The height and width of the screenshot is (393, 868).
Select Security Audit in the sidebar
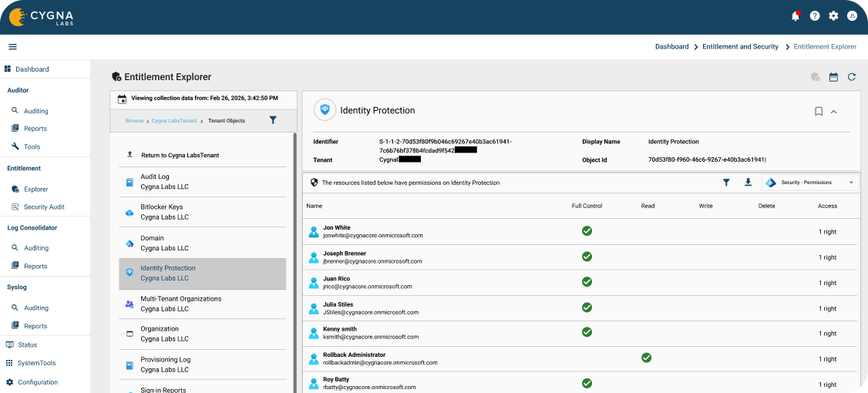point(44,207)
